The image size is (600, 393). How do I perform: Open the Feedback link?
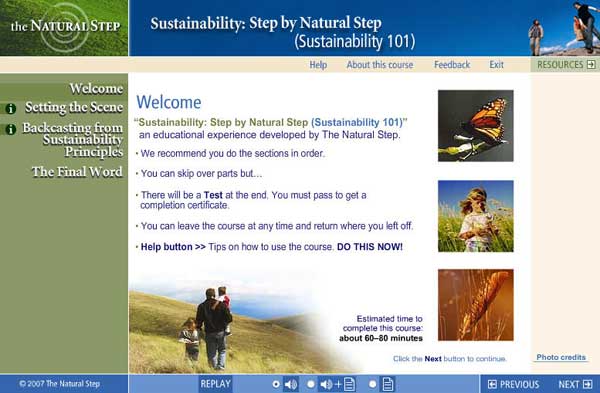(x=452, y=65)
